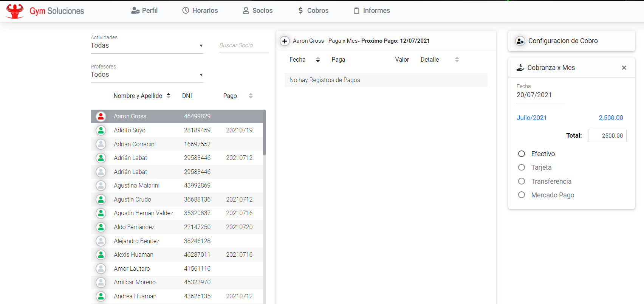644x304 pixels.
Task: Close the Cobranza x Mes panel
Action: 624,68
